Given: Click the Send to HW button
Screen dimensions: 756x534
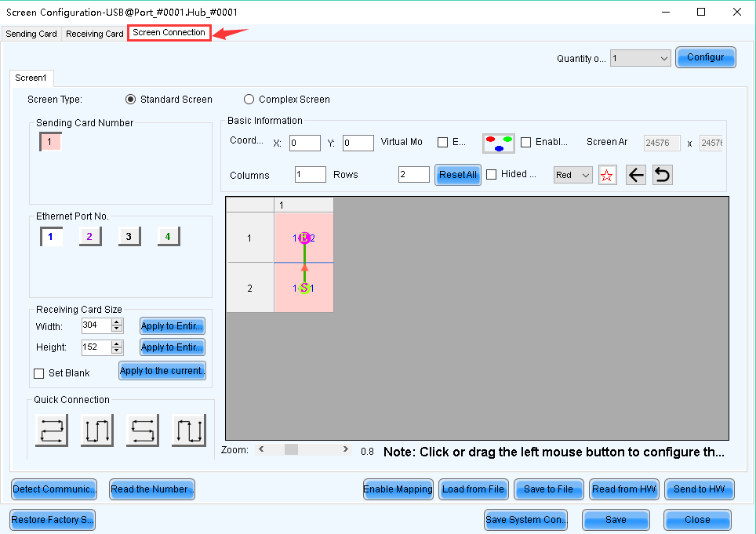Looking at the screenshot, I should 700,489.
